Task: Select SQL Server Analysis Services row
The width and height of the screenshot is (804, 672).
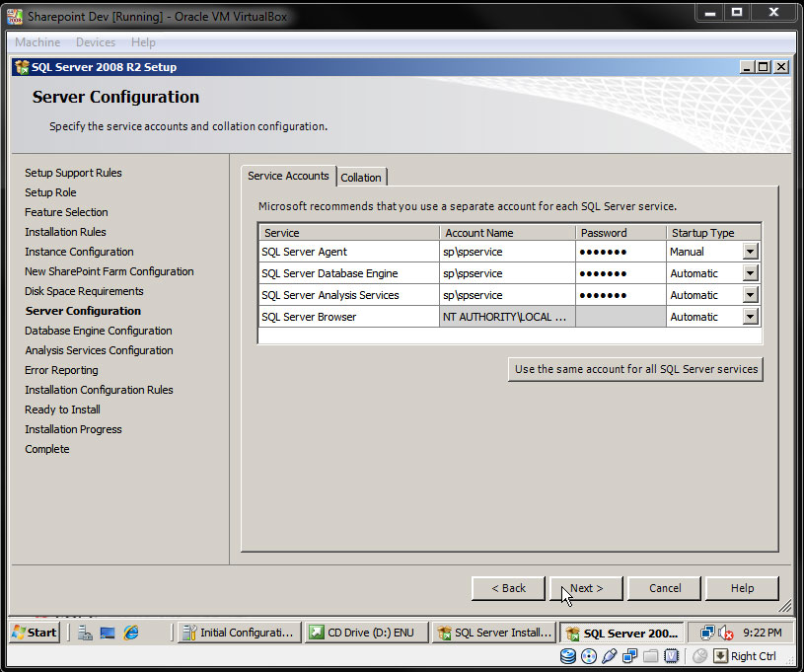Action: [x=349, y=295]
